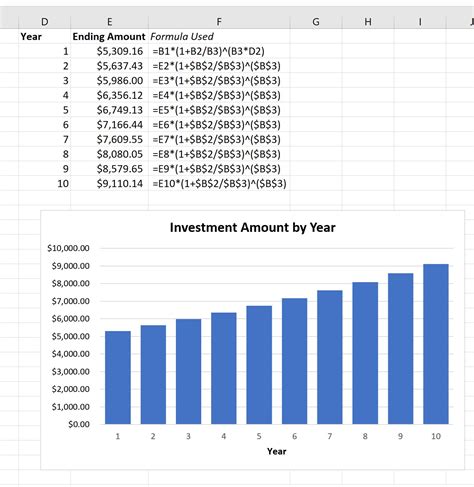Click the $0.00 axis label
The height and width of the screenshot is (487, 474).
pyautogui.click(x=79, y=424)
